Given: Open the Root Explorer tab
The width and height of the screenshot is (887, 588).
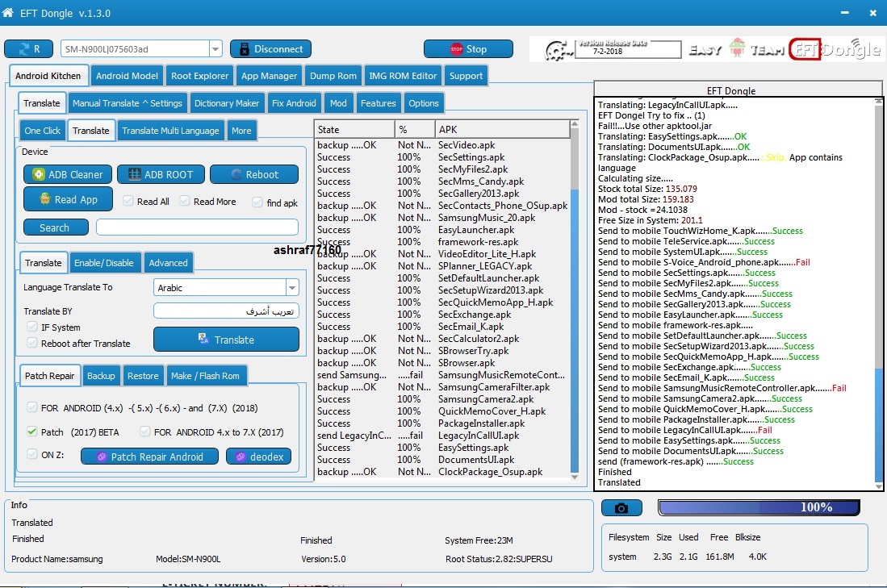Looking at the screenshot, I should coord(199,76).
